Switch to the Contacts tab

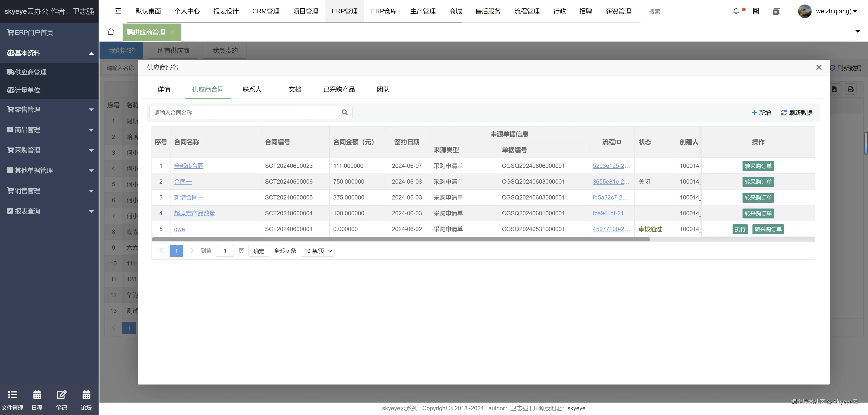tap(252, 89)
